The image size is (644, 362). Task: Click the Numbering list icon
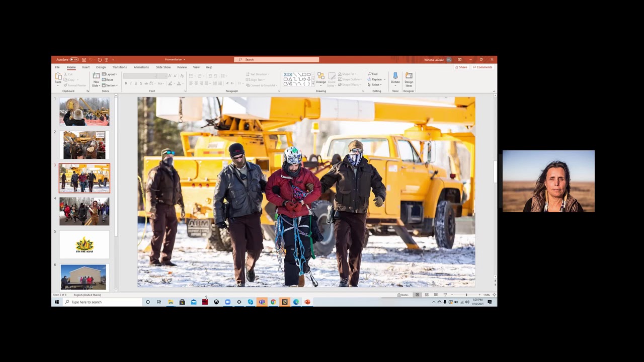200,76
